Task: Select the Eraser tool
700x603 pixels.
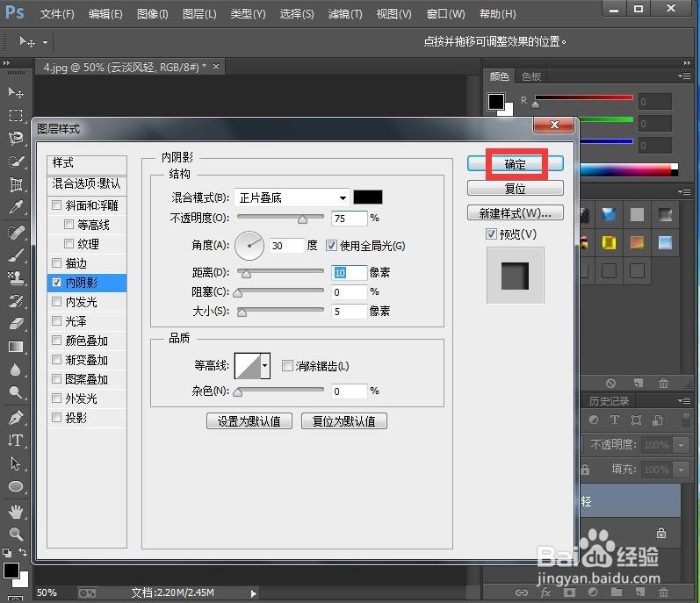Action: (x=16, y=324)
